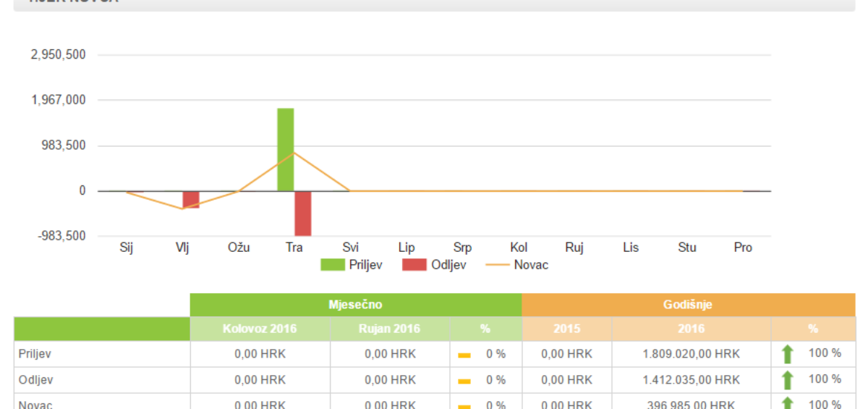
Task: Click Priljev 2015 value 0,00 HRK
Action: (x=566, y=354)
